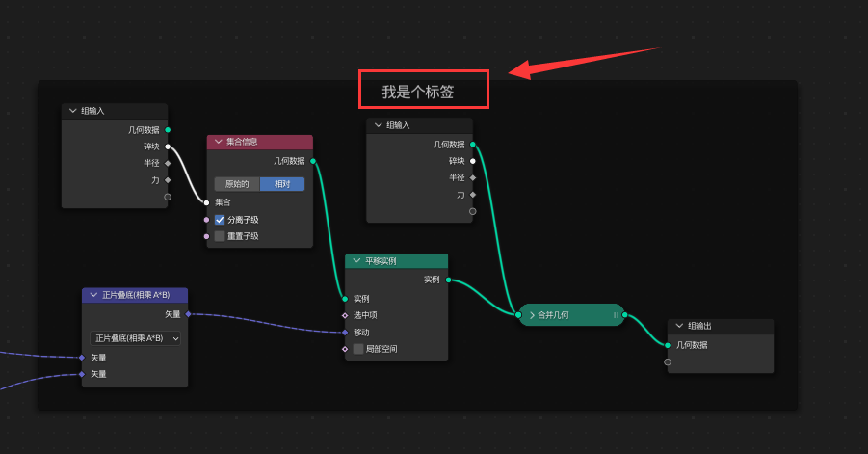Enable the 局部空间 checkbox
Viewport: 868px width, 454px height.
[x=358, y=348]
